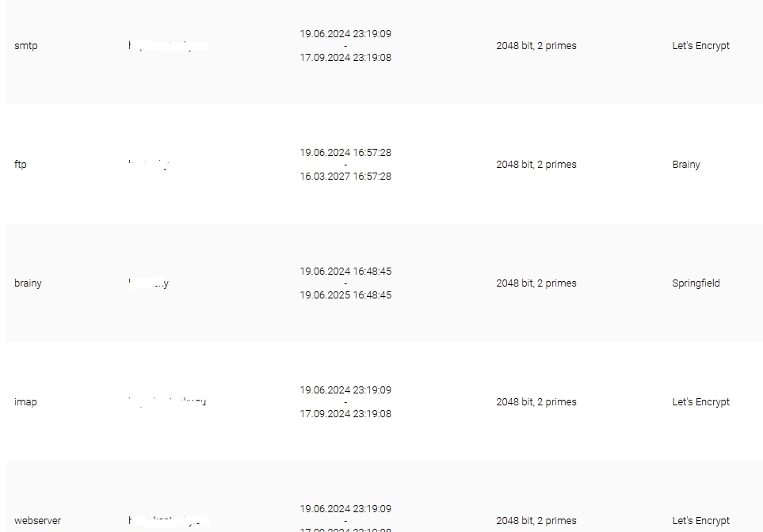
Task: Click the Springfield issuer text
Action: 696,283
